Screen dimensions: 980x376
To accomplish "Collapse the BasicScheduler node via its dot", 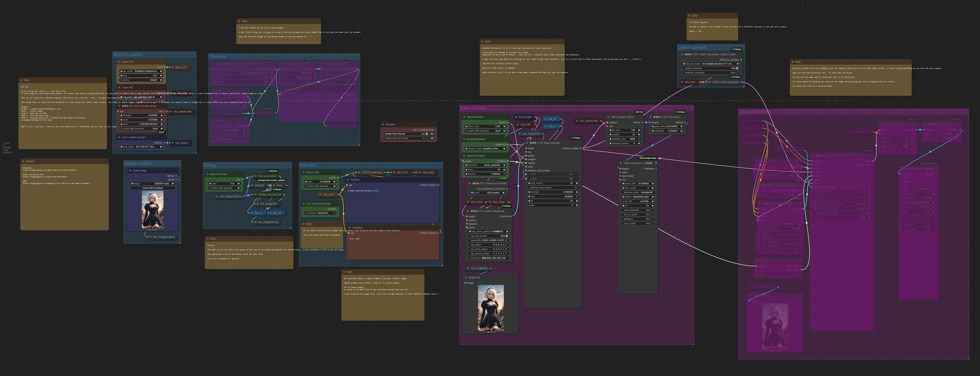I will click(x=464, y=156).
